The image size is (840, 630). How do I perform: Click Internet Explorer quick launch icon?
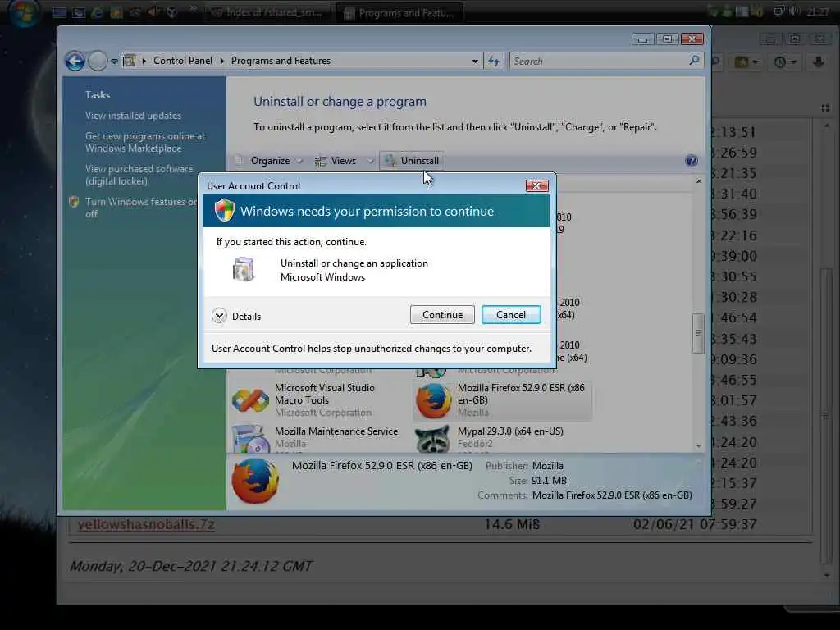coord(97,12)
